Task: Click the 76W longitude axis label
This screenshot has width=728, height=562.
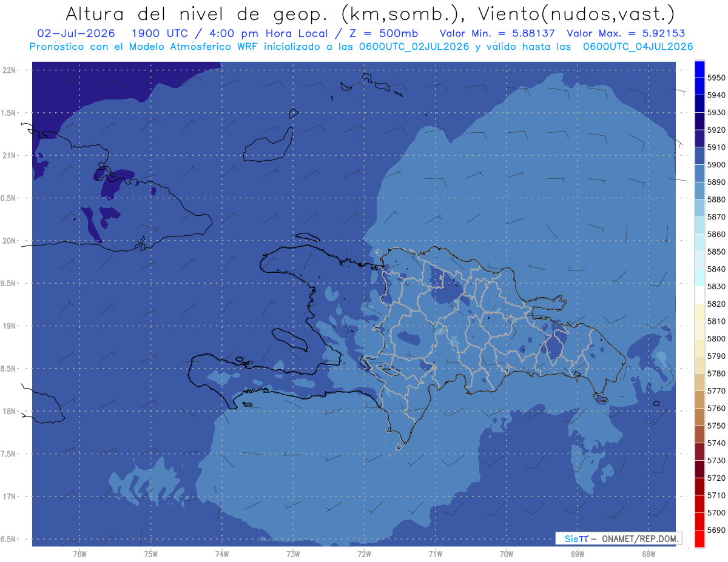Action: [79, 553]
